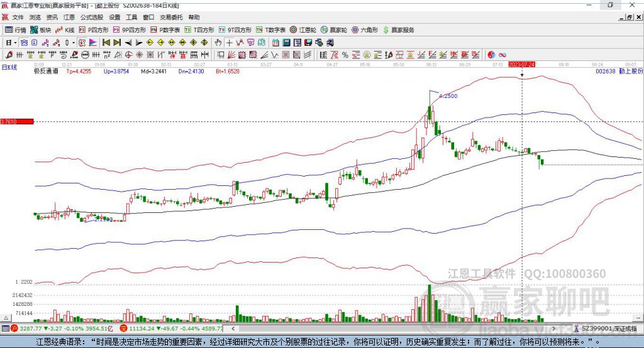Open 赢家服务 with the dollar icon
Viewport: 644px width, 348px height.
(398, 30)
